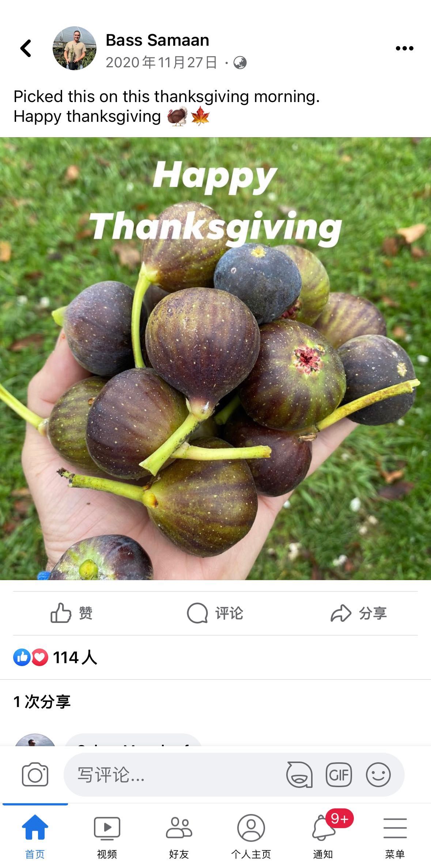Open the avatar sticker picker icon

point(299,774)
